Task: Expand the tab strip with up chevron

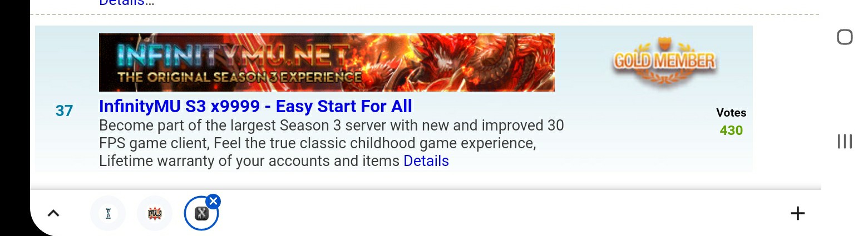Action: [53, 213]
